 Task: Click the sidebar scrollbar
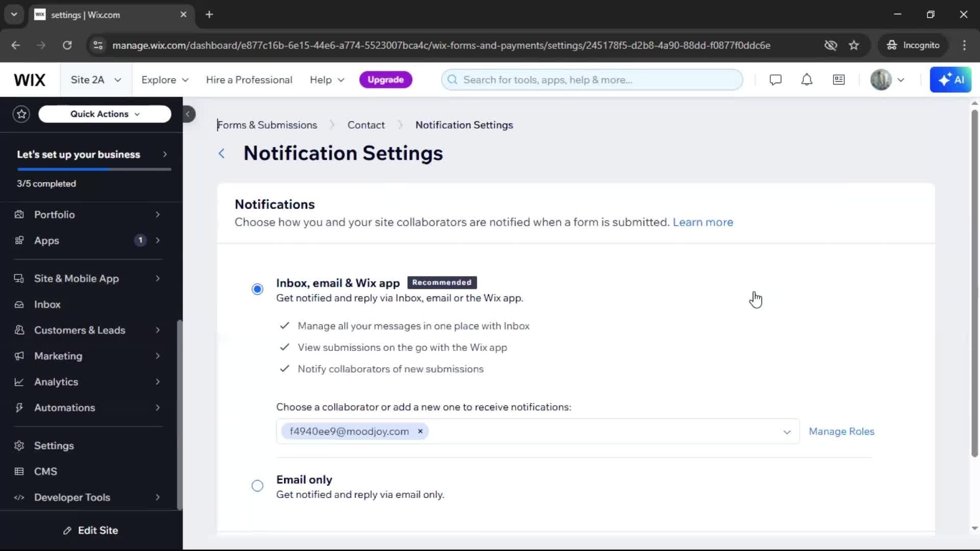(x=179, y=415)
